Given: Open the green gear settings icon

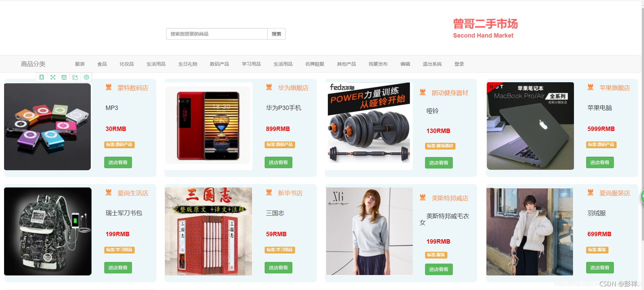Looking at the screenshot, I should tap(86, 77).
